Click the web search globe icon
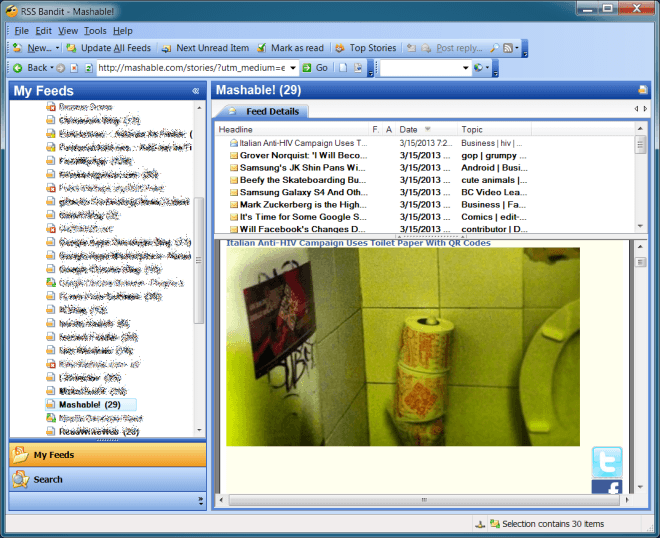660x538 pixels. 478,68
